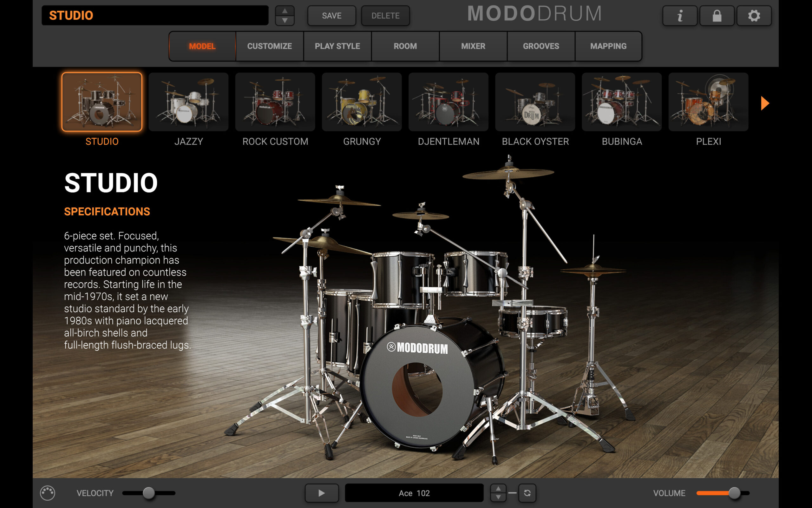Screen dimensions: 812x508
Task: Toggle the groove sync loop icon
Action: click(527, 493)
